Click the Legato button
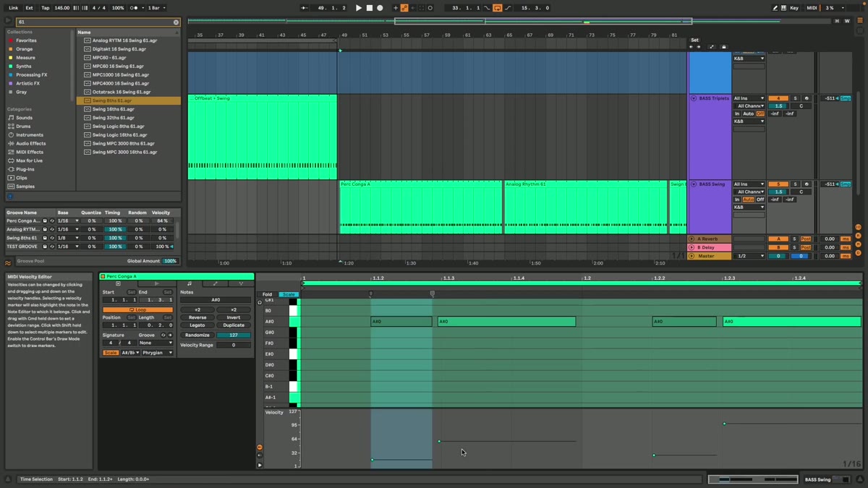The height and width of the screenshot is (488, 868). [197, 325]
